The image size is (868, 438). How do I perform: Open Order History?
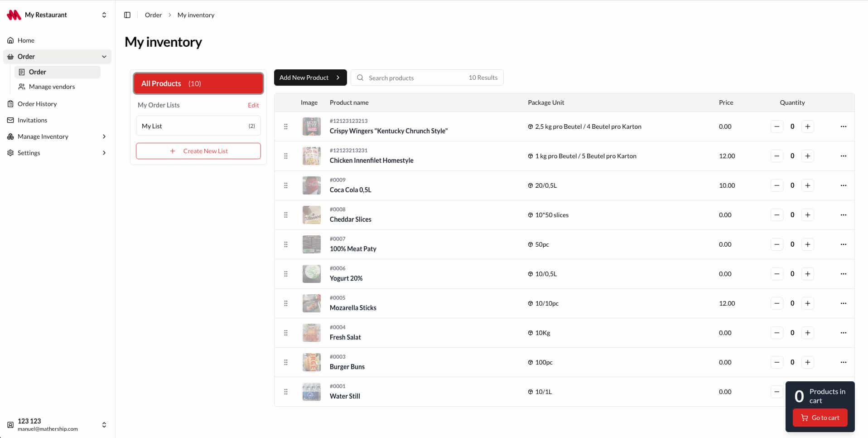coord(57,104)
